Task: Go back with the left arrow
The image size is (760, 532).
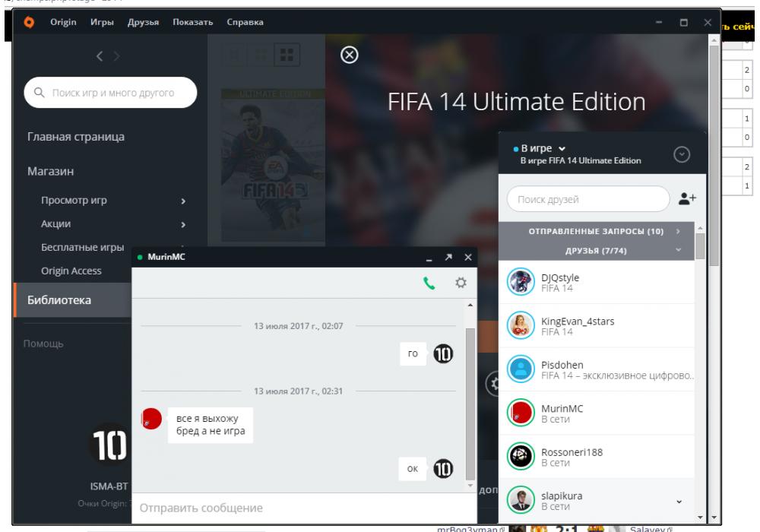Action: point(100,56)
